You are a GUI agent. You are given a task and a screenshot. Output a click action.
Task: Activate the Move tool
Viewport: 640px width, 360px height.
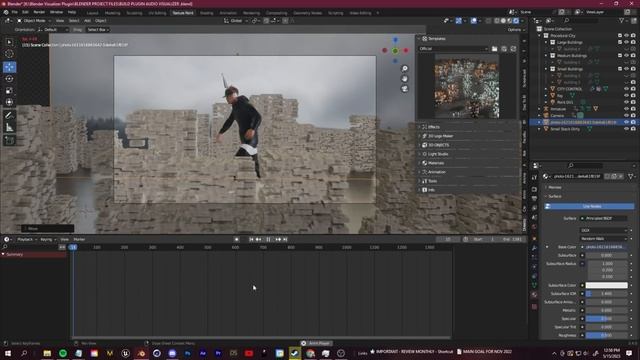click(9, 67)
